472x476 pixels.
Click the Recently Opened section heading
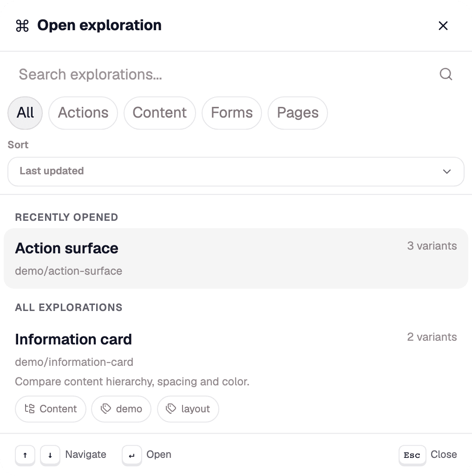(x=66, y=218)
